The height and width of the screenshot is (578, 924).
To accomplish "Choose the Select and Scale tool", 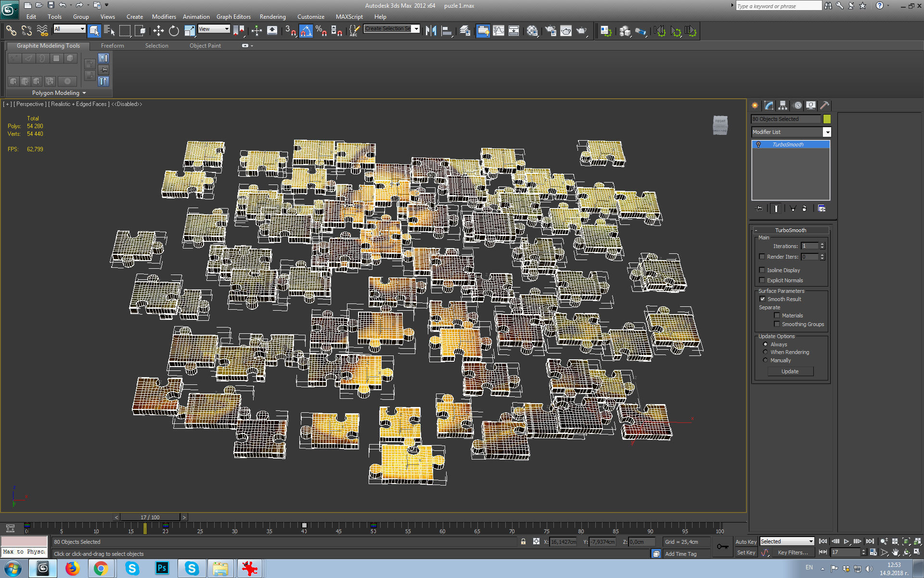I will [x=190, y=31].
